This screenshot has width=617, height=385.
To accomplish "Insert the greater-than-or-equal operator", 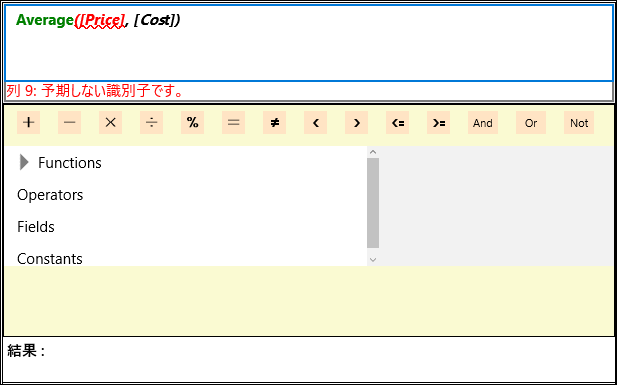I will point(438,123).
